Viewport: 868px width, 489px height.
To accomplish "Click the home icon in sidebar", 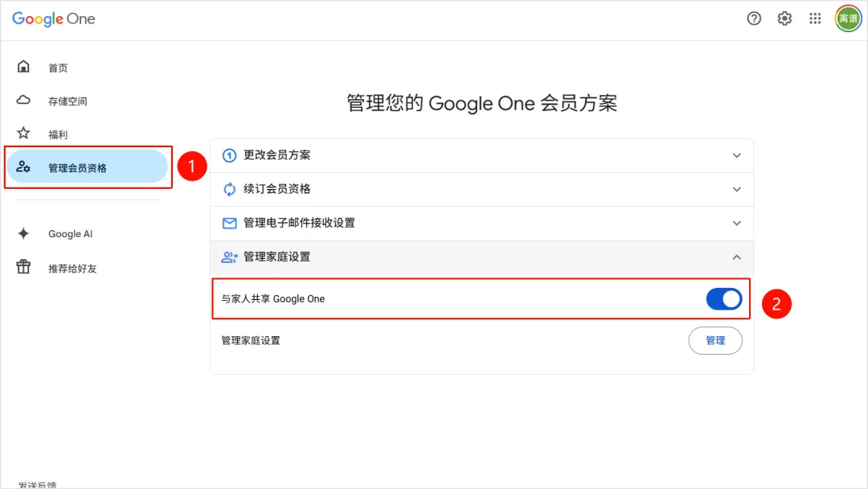I will pos(23,67).
